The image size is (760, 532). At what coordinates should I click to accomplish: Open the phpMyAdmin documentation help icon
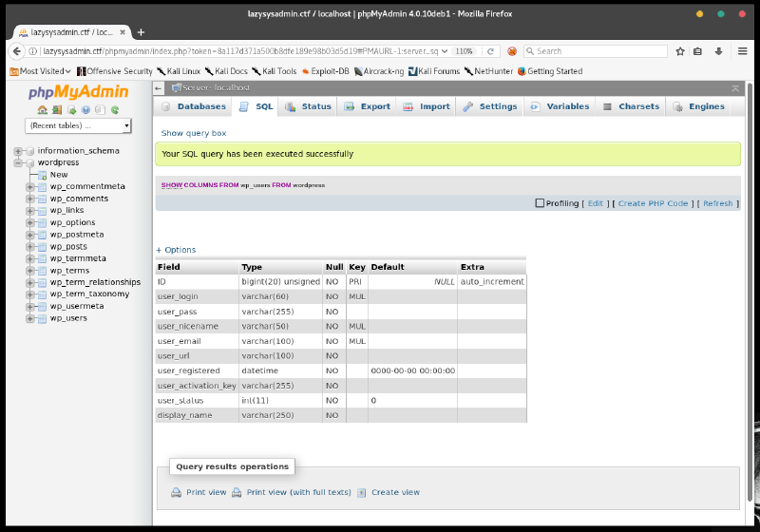pos(85,109)
